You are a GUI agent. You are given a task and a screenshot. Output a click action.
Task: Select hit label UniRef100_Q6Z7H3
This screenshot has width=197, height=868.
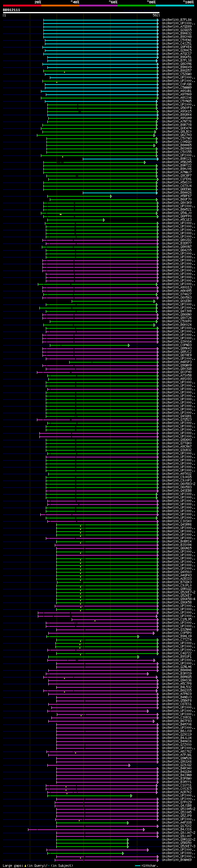click(176, 135)
